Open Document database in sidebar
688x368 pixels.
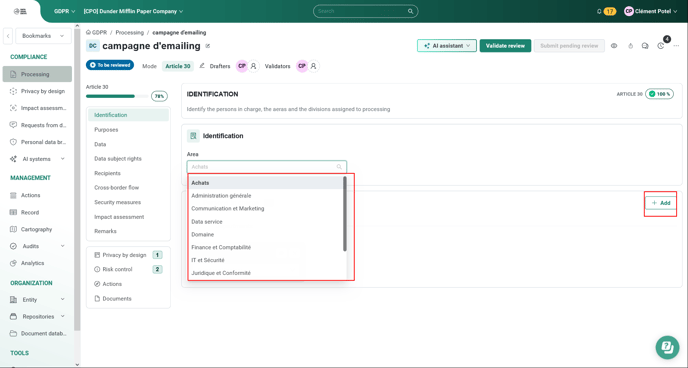(x=37, y=333)
